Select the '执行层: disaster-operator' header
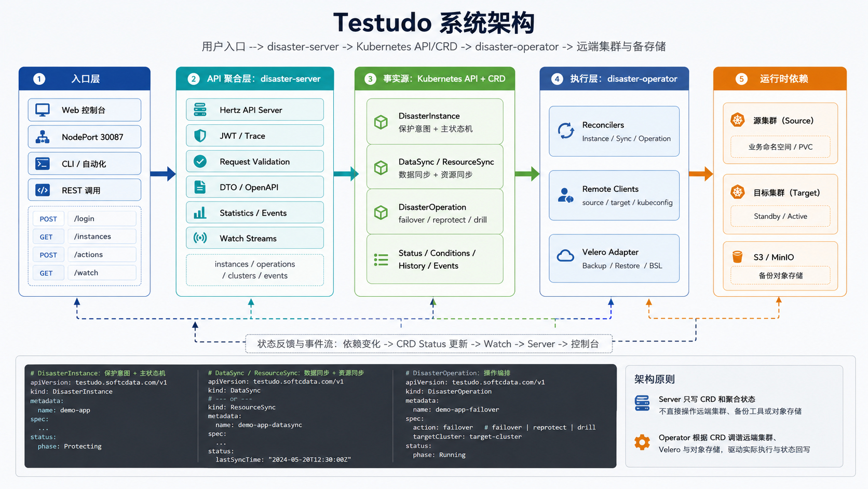Image resolution: width=868 pixels, height=489 pixels. tap(614, 79)
